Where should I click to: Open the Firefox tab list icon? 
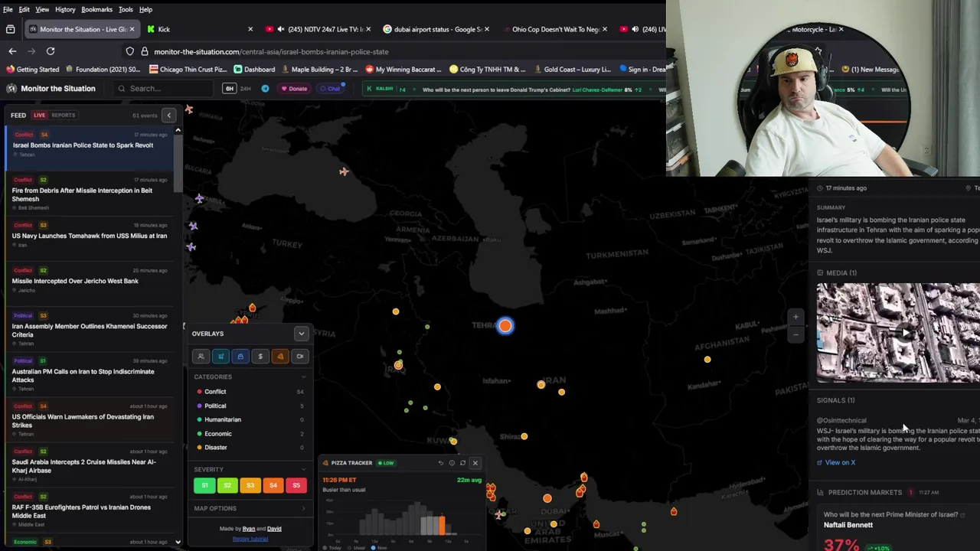pos(10,29)
